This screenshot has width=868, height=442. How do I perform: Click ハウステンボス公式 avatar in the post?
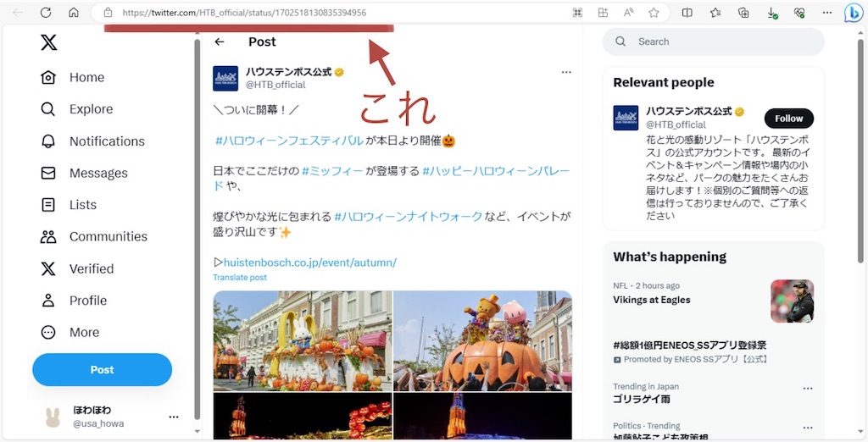tap(225, 79)
